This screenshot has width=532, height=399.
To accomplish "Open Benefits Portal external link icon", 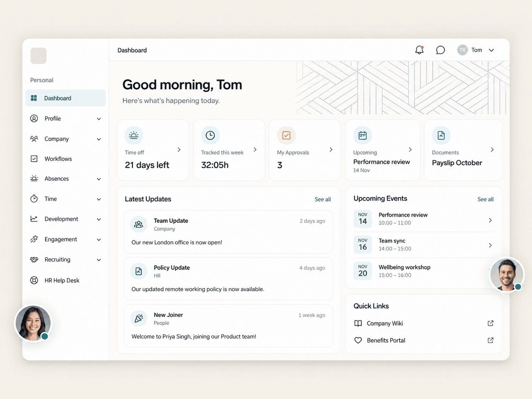I will click(490, 340).
